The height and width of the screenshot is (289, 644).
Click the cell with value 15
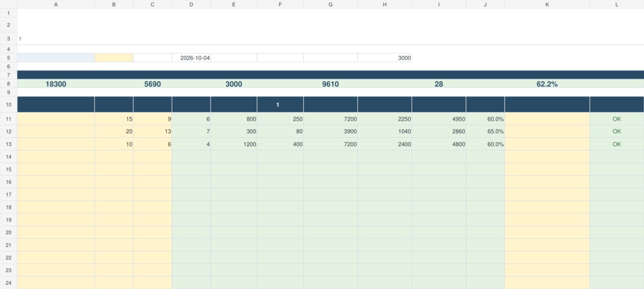(x=114, y=119)
